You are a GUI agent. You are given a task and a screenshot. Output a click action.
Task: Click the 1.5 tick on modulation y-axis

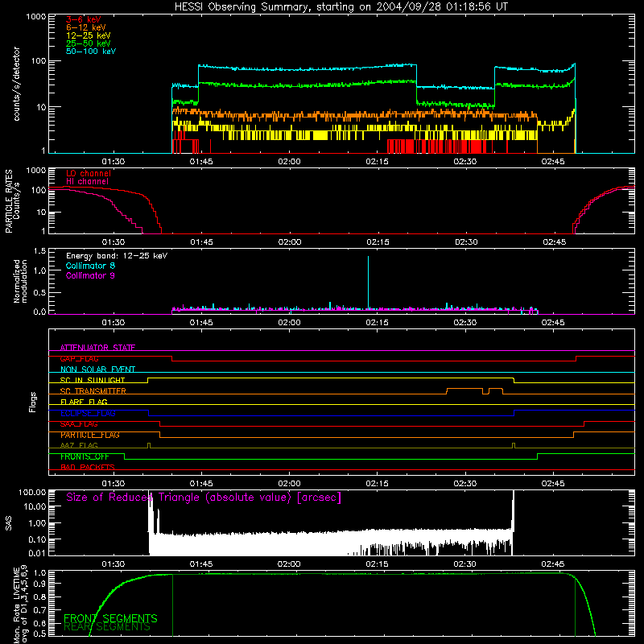pos(39,251)
